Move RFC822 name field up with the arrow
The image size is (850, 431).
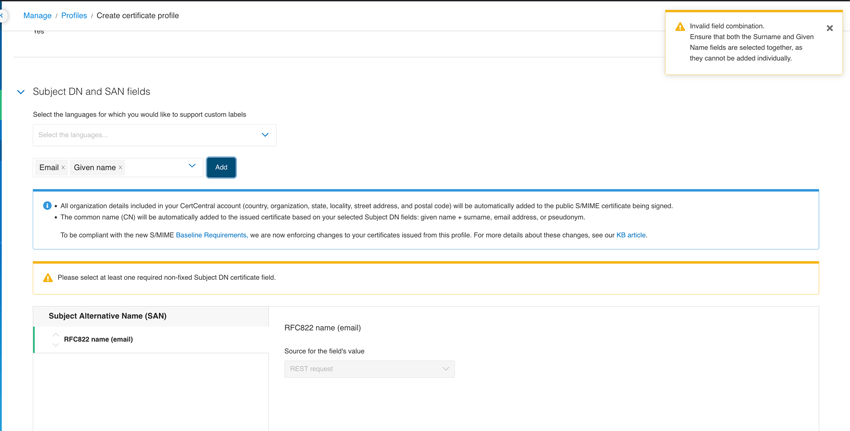(x=56, y=335)
